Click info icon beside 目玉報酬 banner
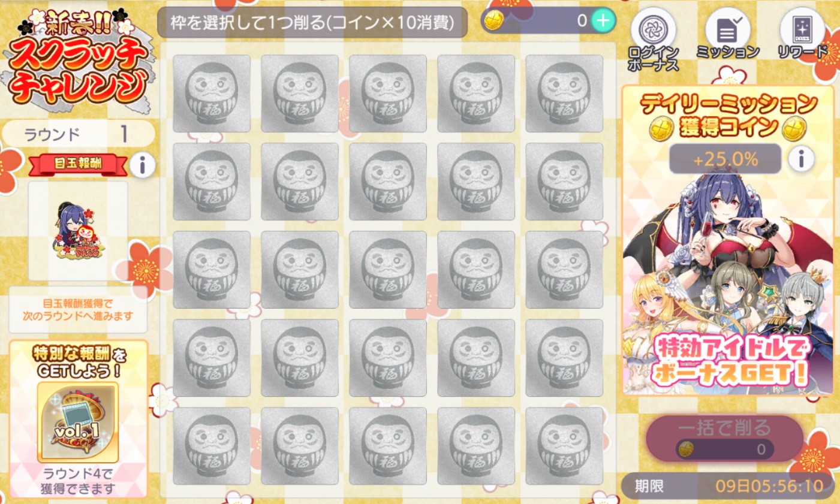The width and height of the screenshot is (840, 504). pyautogui.click(x=143, y=164)
